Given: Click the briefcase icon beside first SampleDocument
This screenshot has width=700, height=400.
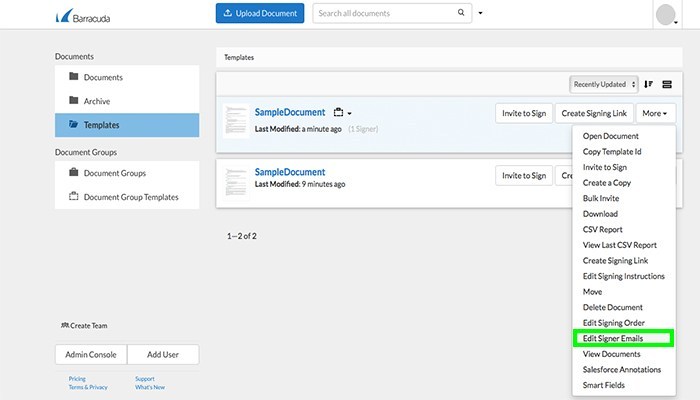Looking at the screenshot, I should tap(338, 113).
